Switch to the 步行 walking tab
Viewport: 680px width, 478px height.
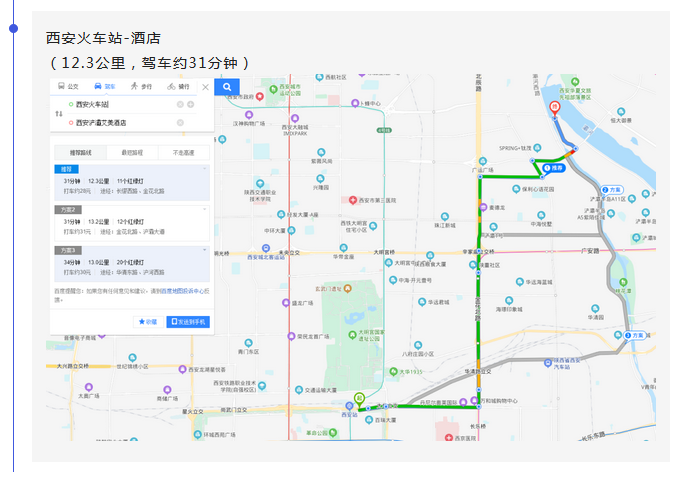[x=141, y=86]
